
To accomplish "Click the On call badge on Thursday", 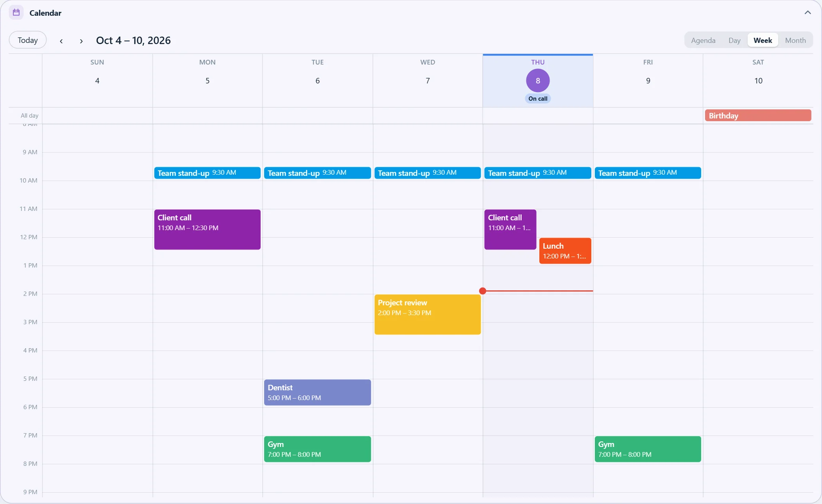I will tap(538, 99).
